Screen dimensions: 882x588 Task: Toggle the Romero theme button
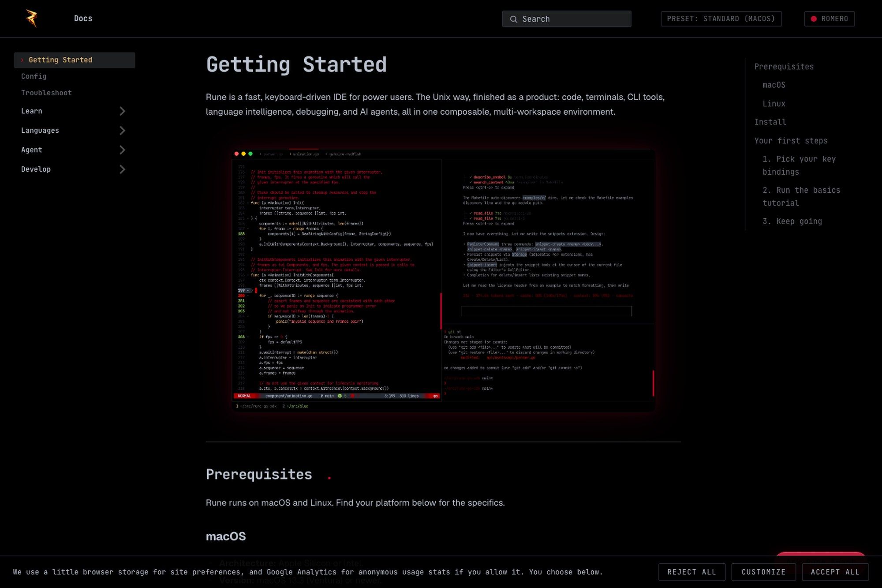[829, 19]
